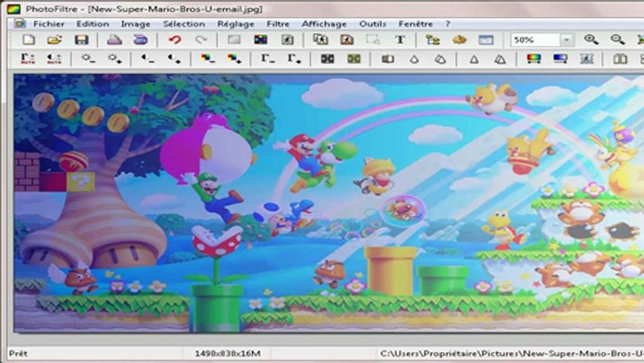Open Hue variation rainbow icon
The width and height of the screenshot is (644, 363).
534,59
